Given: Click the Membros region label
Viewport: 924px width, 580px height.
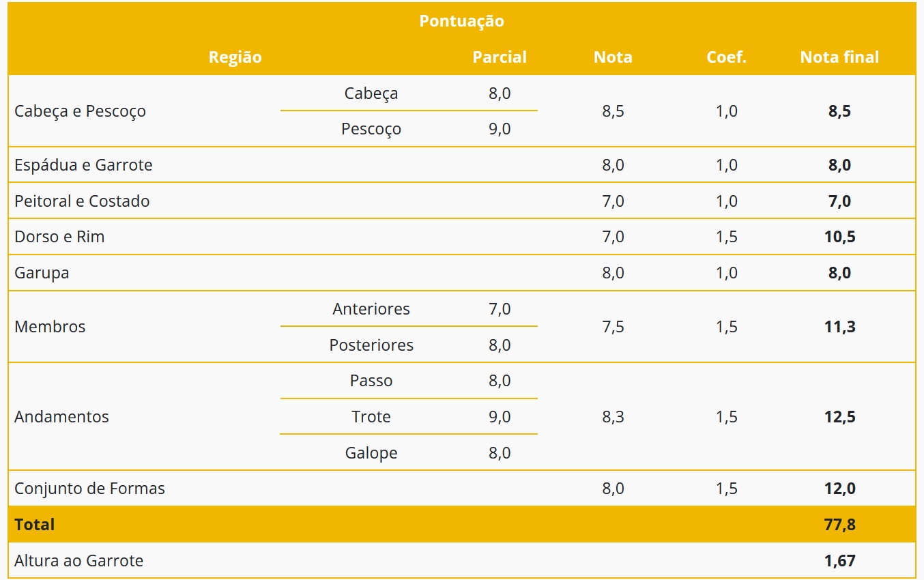Looking at the screenshot, I should click(50, 327).
